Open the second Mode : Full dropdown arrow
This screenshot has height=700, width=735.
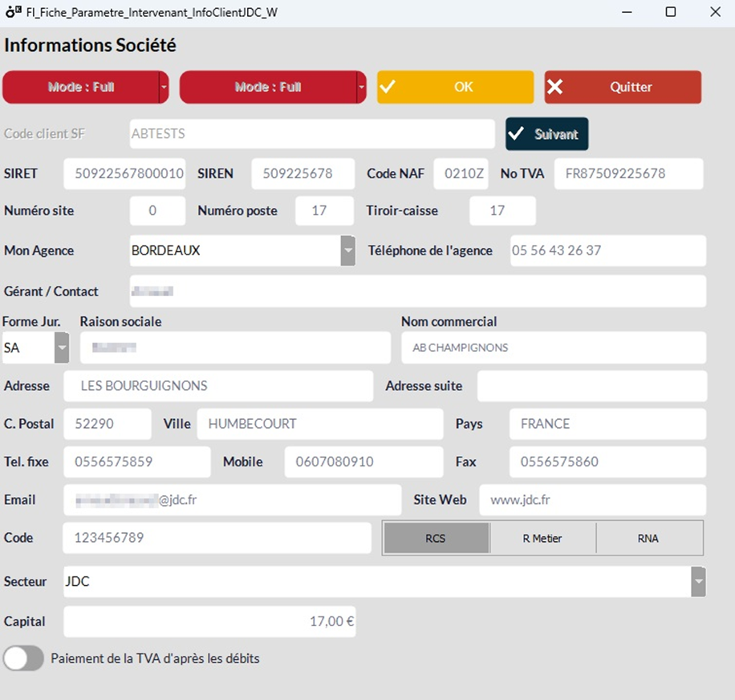[x=361, y=87]
